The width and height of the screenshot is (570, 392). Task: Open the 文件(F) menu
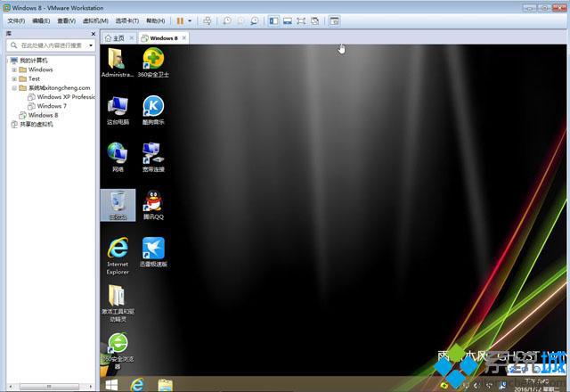pyautogui.click(x=16, y=21)
